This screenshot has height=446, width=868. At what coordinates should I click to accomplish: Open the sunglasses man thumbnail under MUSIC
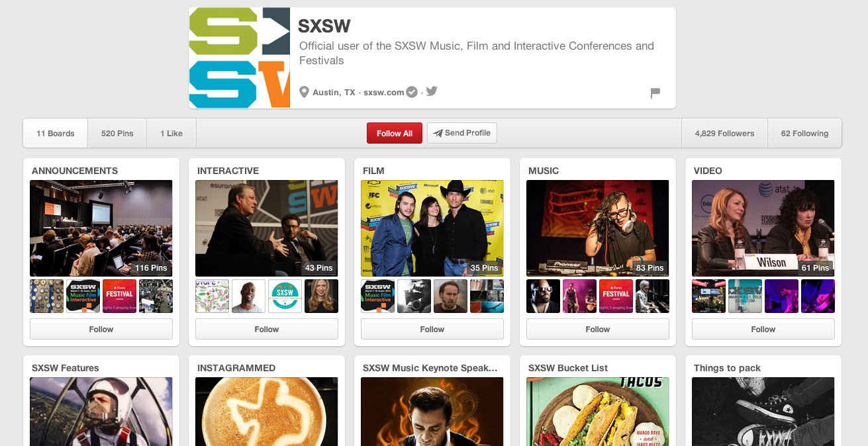point(544,296)
